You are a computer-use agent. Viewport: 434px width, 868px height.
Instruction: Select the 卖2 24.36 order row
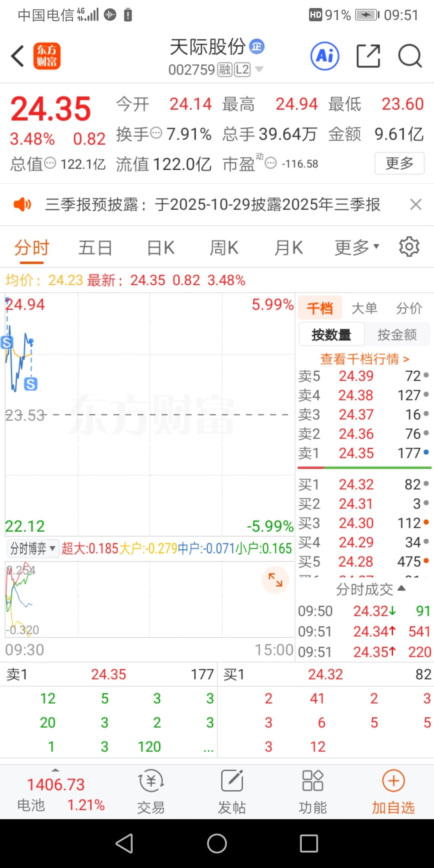click(364, 434)
